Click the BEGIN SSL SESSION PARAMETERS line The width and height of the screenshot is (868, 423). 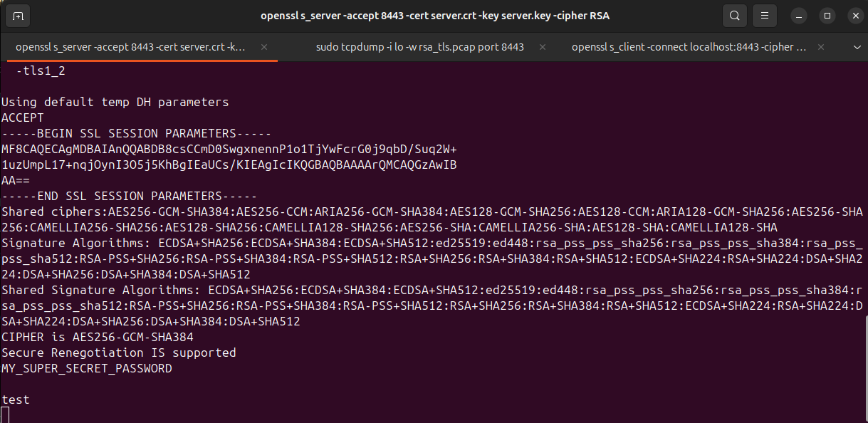136,133
